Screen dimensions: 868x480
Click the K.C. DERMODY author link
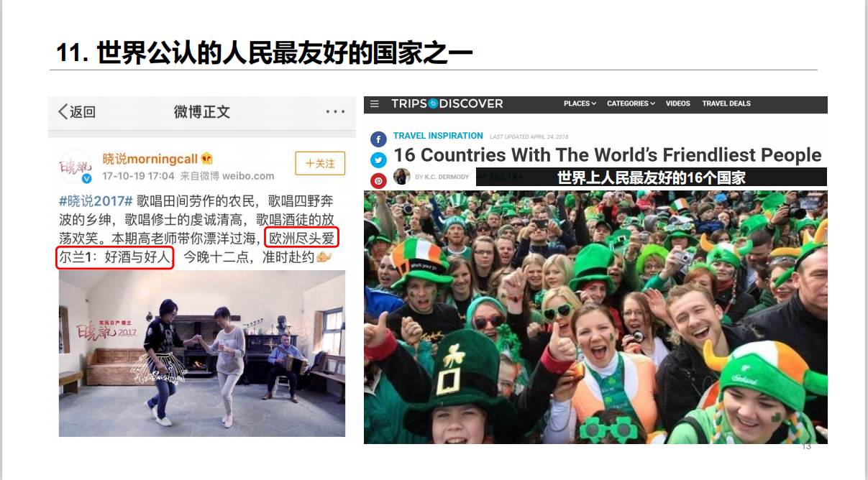pos(447,177)
